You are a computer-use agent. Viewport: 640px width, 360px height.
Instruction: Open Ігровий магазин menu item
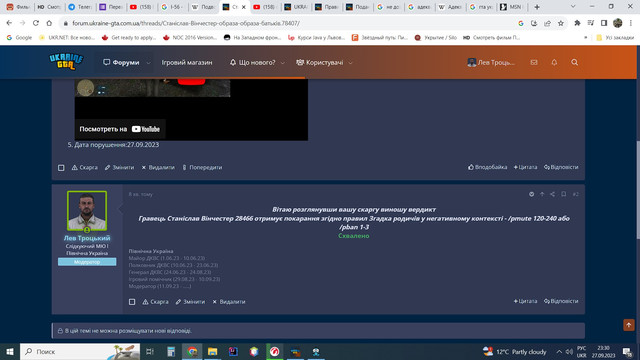[187, 62]
